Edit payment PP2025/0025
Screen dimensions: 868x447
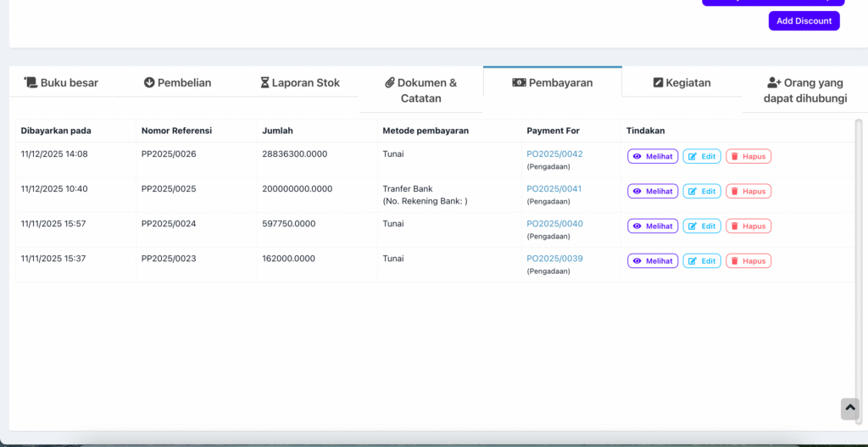tap(702, 192)
